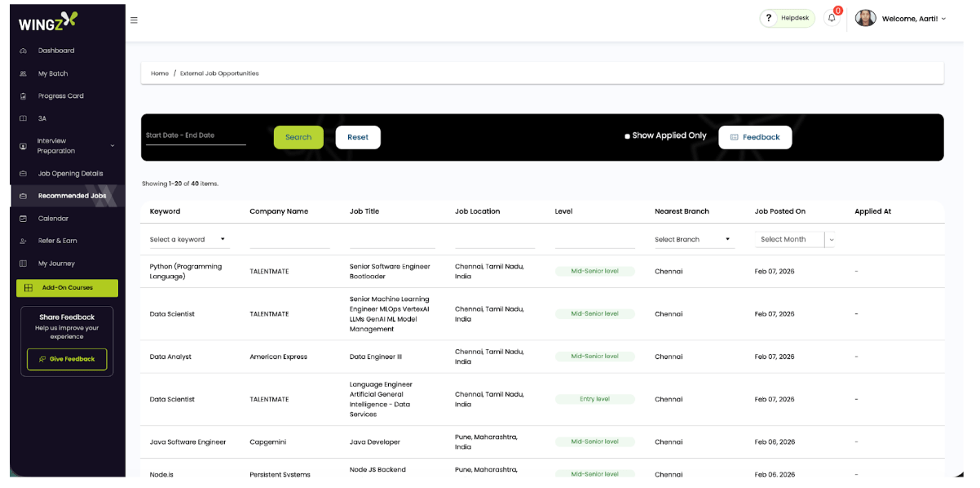Click the Reset button

click(x=358, y=137)
